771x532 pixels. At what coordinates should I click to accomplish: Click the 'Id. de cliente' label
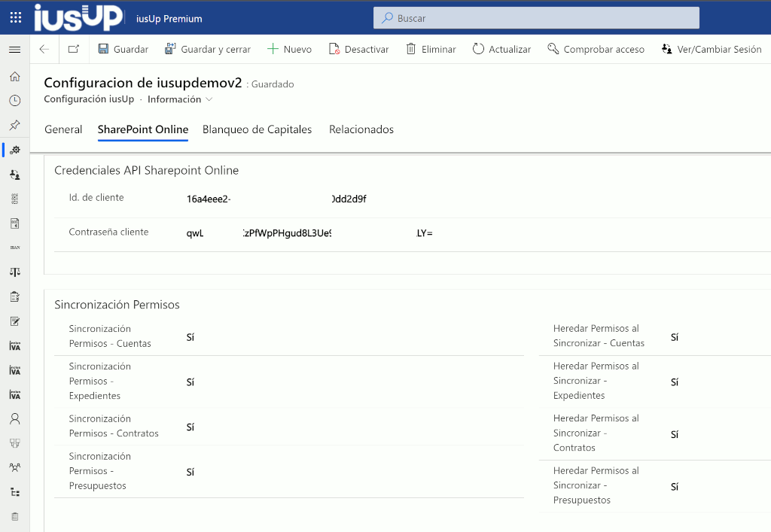pos(96,197)
